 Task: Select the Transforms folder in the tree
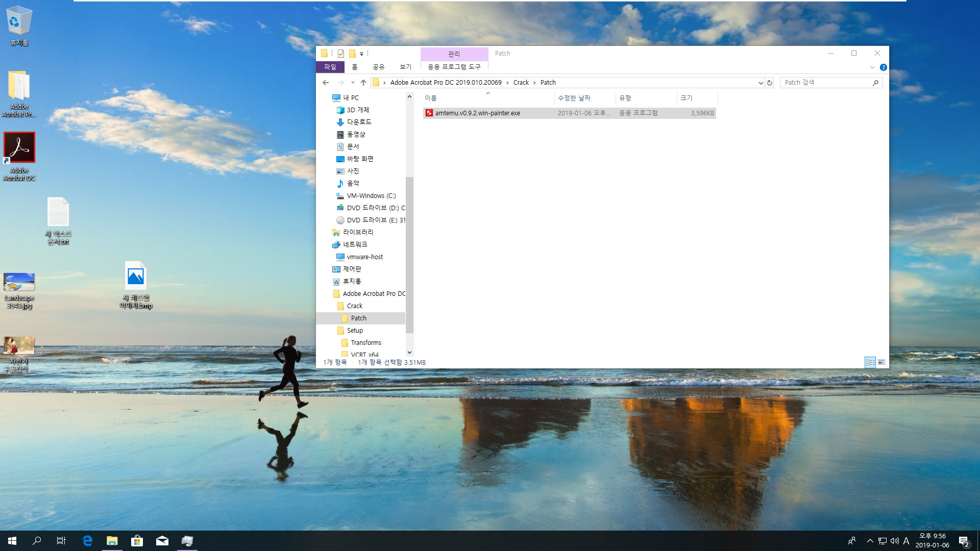pos(361,343)
